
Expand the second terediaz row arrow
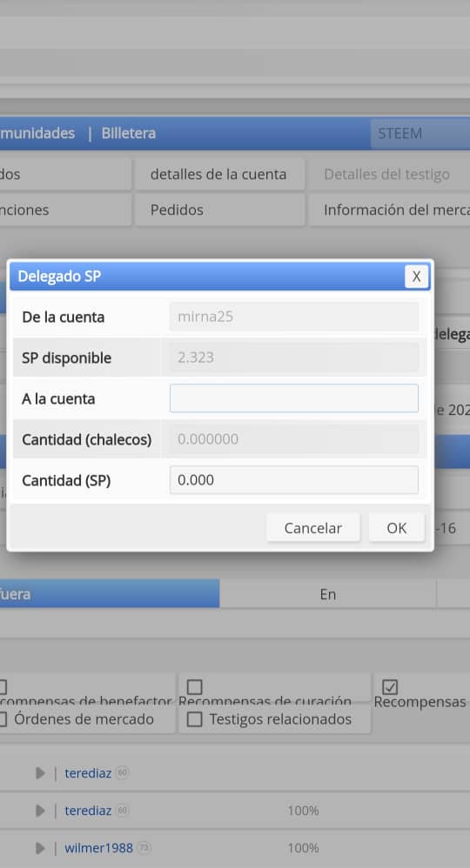coord(40,811)
